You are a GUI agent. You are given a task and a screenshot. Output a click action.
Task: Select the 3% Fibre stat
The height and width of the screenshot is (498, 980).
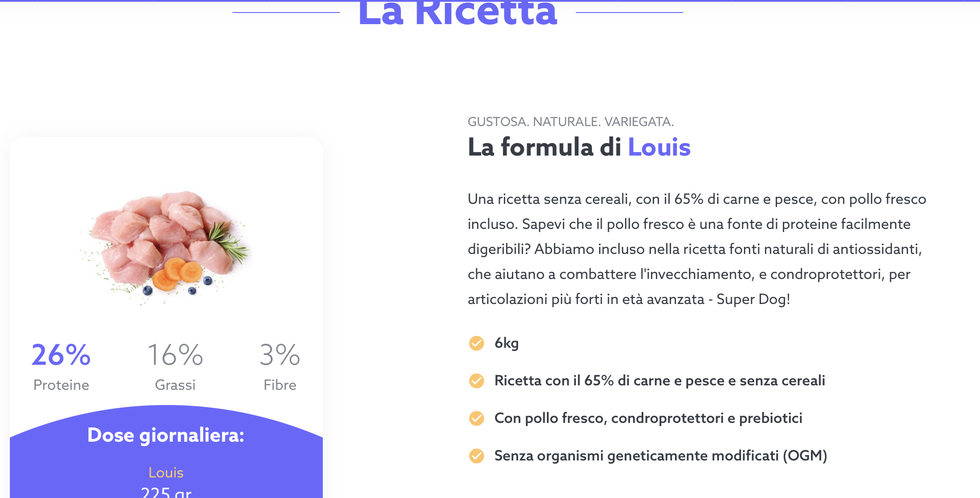coord(280,367)
